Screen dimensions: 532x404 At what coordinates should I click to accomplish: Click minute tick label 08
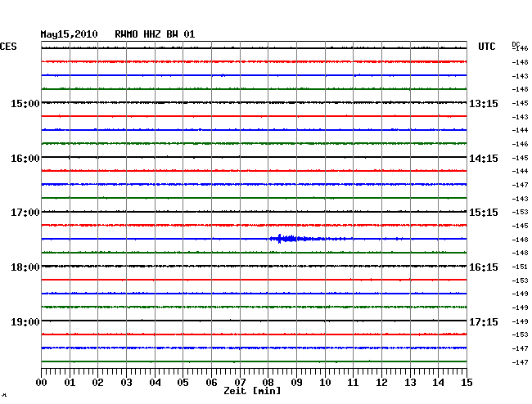[268, 383]
